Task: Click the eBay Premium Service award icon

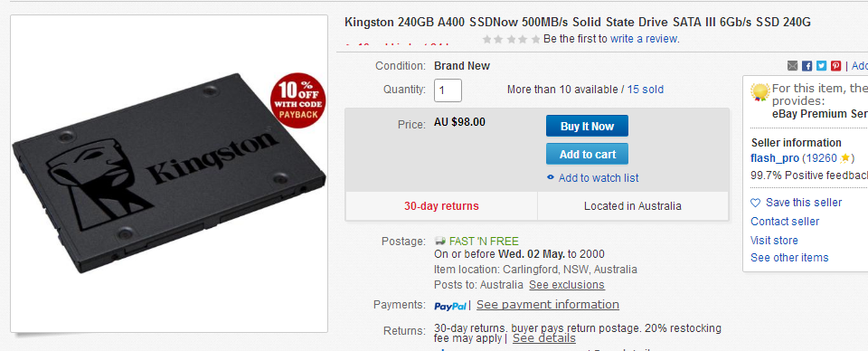Action: pyautogui.click(x=760, y=92)
